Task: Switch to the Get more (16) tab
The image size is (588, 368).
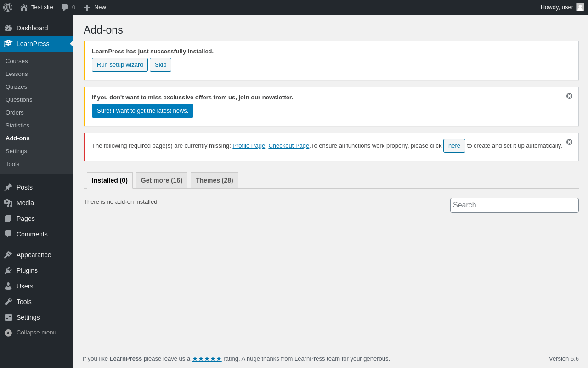Action: coord(162,180)
